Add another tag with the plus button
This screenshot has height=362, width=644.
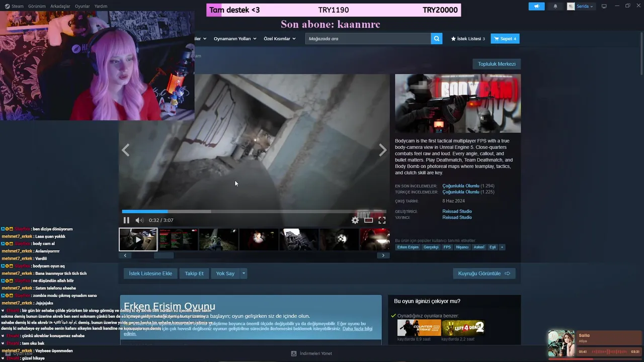pyautogui.click(x=502, y=247)
